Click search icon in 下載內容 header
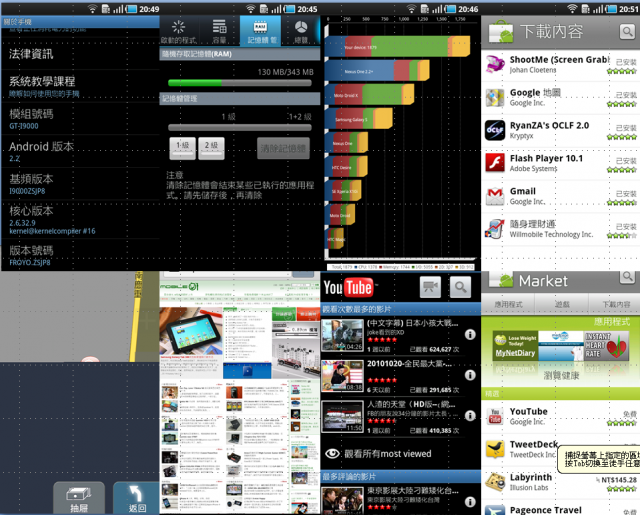 (627, 31)
